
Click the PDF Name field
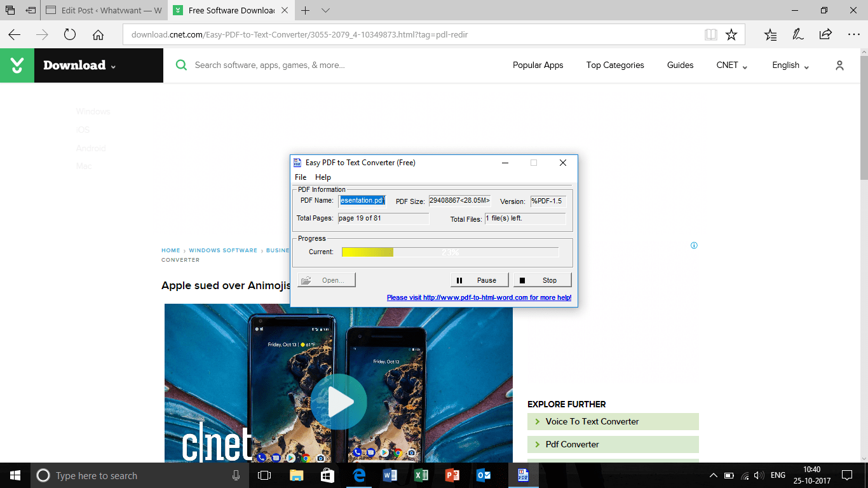(x=362, y=201)
